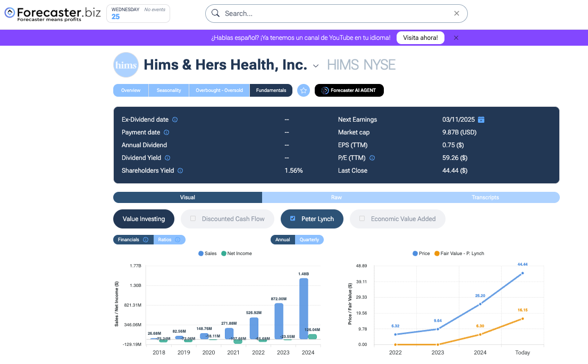Switch to the Visual view

click(188, 197)
